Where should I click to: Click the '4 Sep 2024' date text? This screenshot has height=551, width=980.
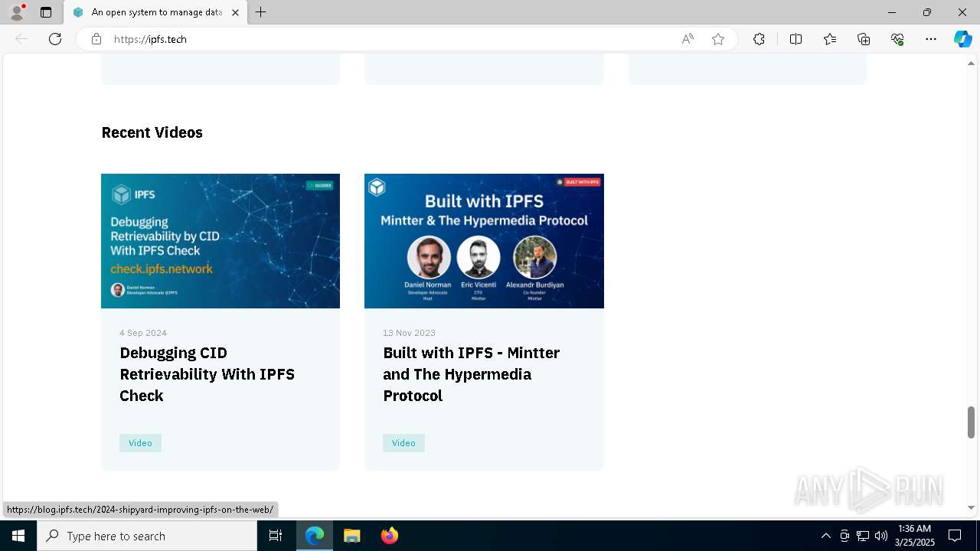pyautogui.click(x=143, y=333)
